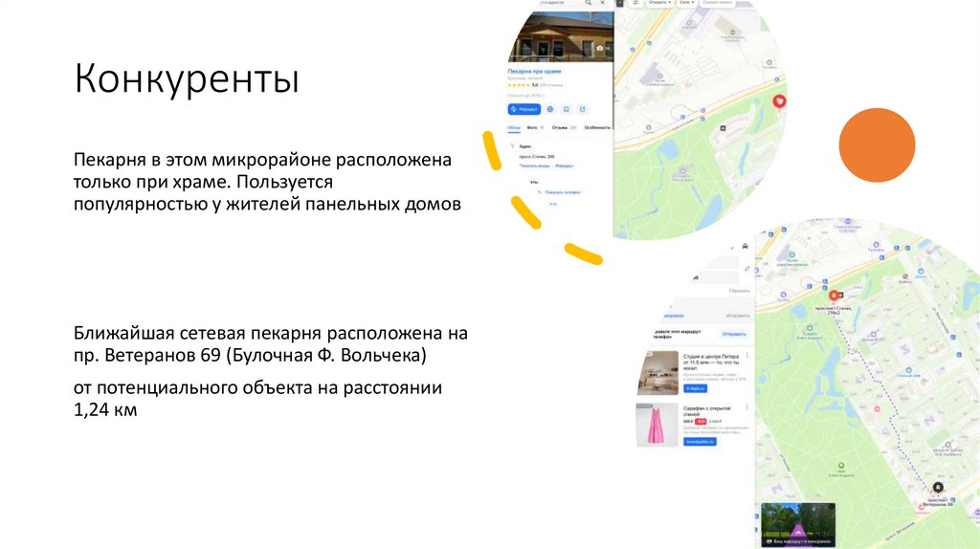Click the 'проспект Стачек, 216к2' map label

[834, 310]
